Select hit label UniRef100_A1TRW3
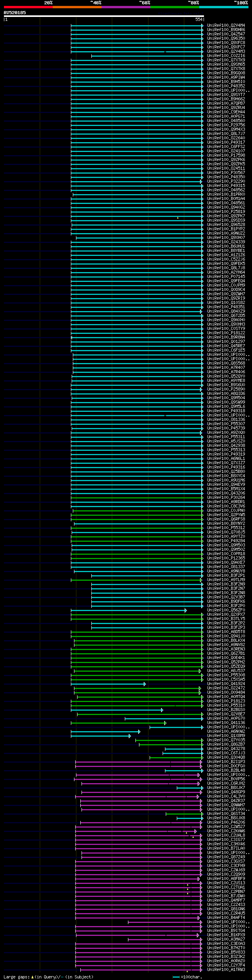The image size is (252, 980). [226, 970]
